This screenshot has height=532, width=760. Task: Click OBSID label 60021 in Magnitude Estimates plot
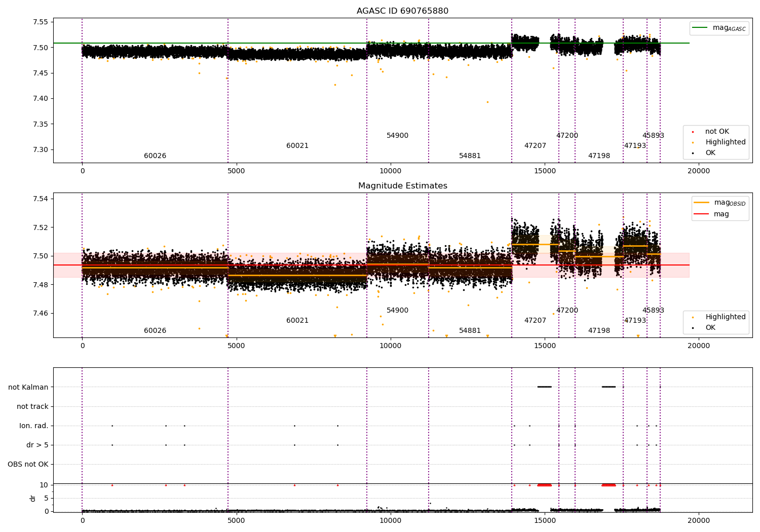(x=297, y=321)
